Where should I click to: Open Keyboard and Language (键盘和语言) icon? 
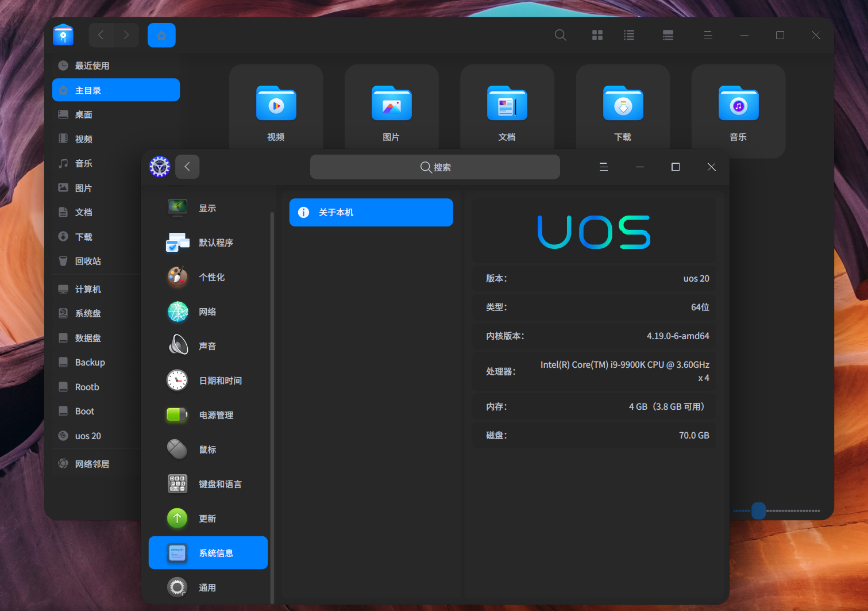178,484
